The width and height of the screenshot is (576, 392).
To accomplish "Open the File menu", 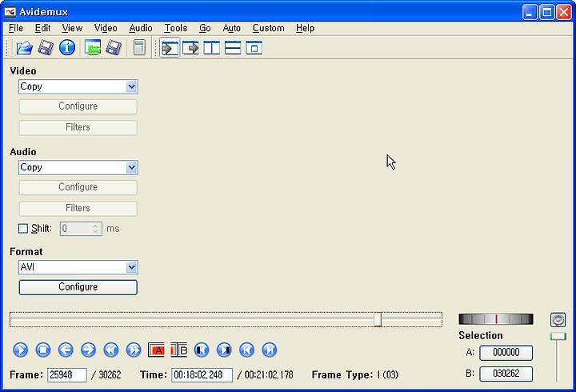I will [x=16, y=28].
